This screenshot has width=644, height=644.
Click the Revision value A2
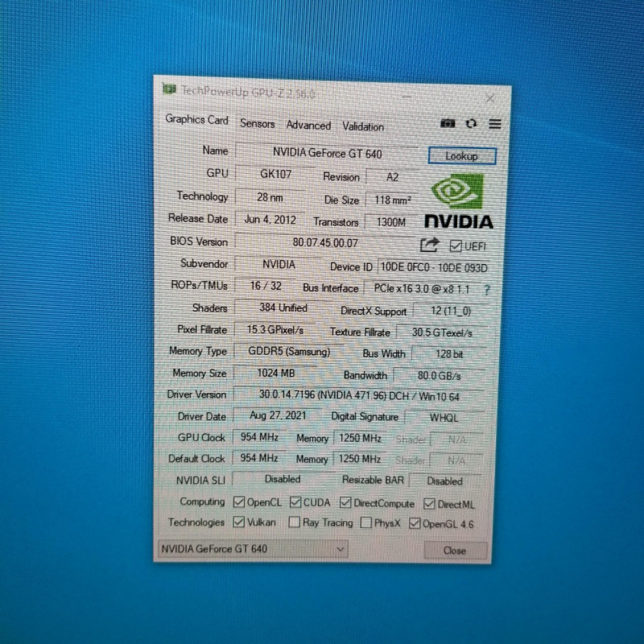pyautogui.click(x=392, y=177)
